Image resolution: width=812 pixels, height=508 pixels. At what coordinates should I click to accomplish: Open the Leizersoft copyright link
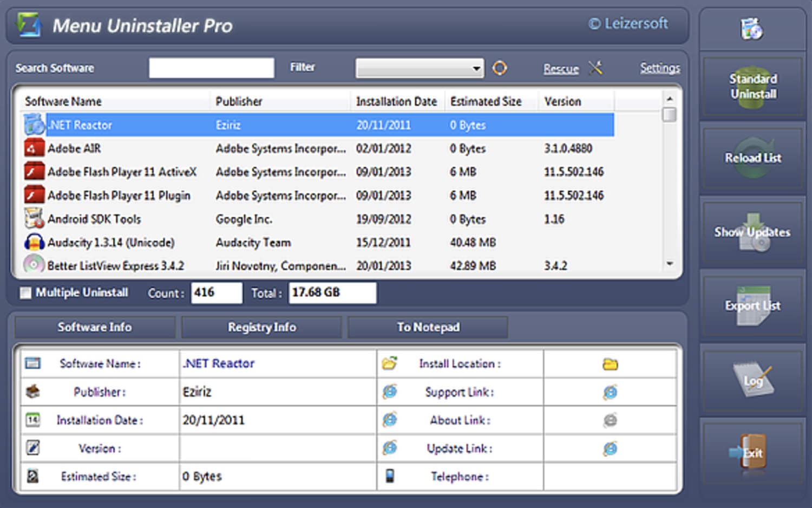628,23
